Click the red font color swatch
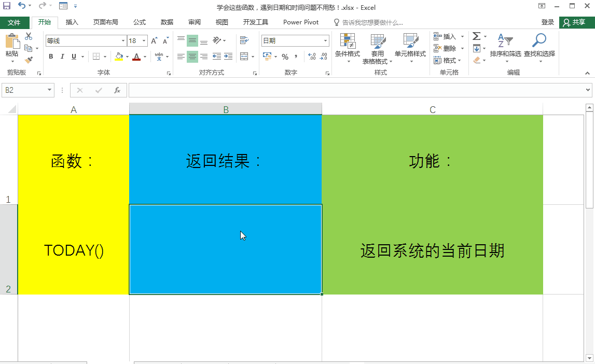The image size is (595, 364). point(137,57)
